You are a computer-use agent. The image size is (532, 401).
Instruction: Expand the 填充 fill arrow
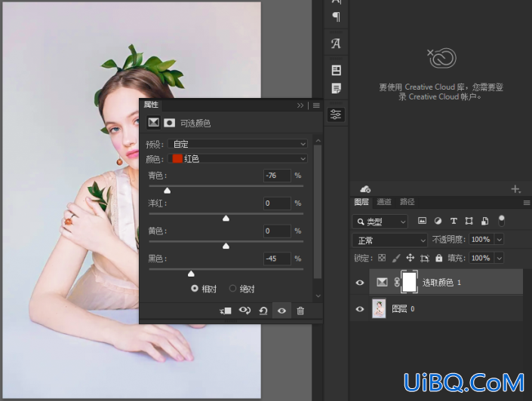tap(499, 258)
